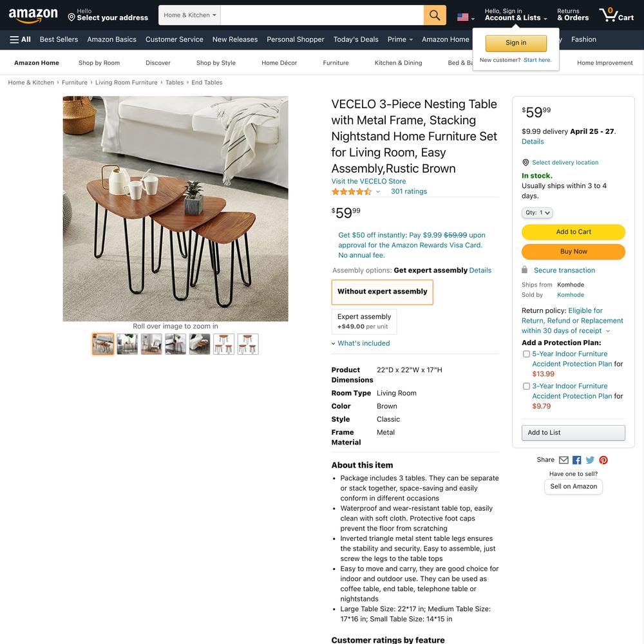Screen dimensions: 644x644
Task: Check the 3-Year Indoor Furniture Protection Plan
Action: [526, 386]
